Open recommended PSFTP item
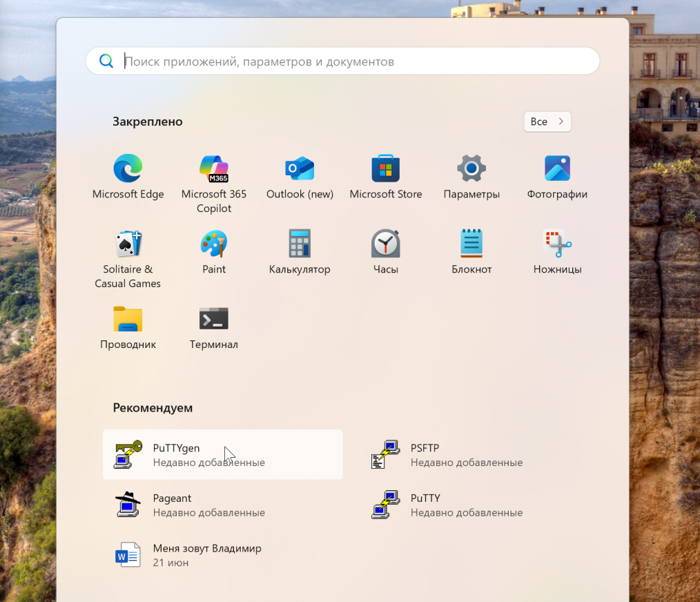This screenshot has height=602, width=700. pyautogui.click(x=480, y=455)
